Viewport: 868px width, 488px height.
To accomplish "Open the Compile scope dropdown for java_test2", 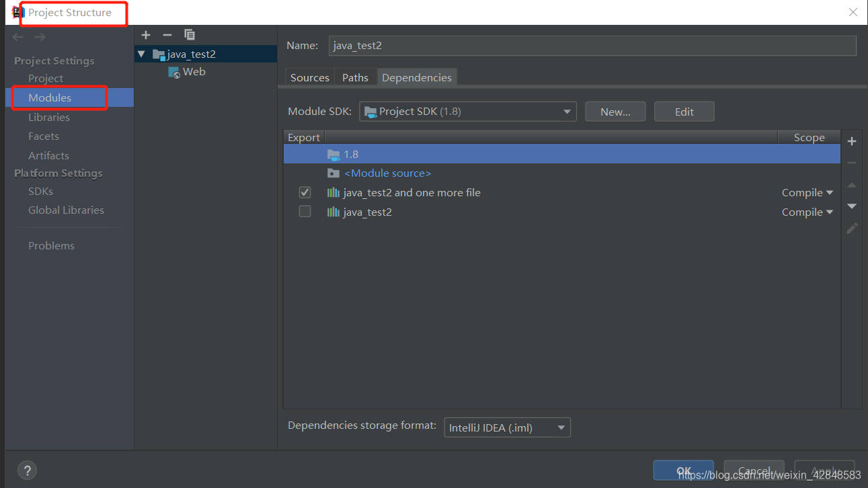I will click(807, 212).
